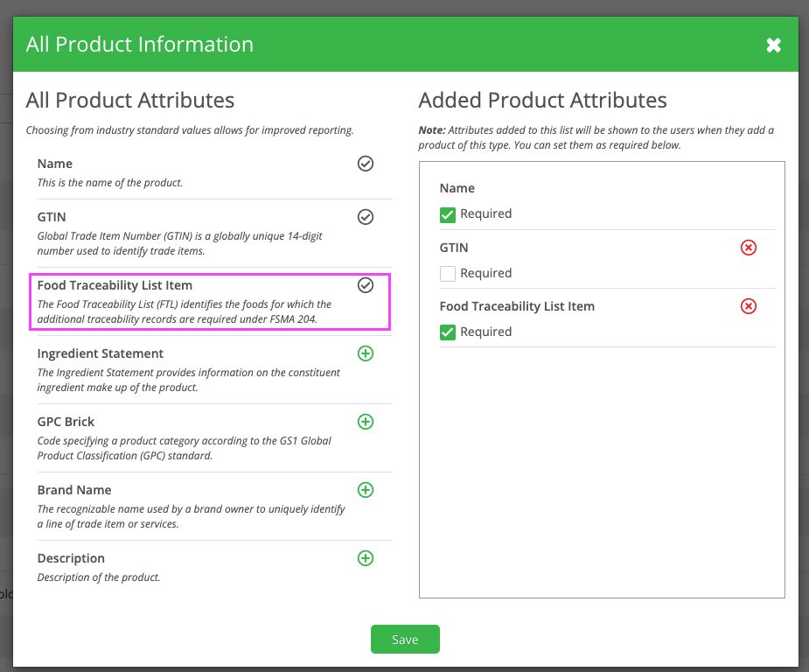809x672 pixels.
Task: Click Food Traceability List Item checkmark icon
Action: coord(366,285)
